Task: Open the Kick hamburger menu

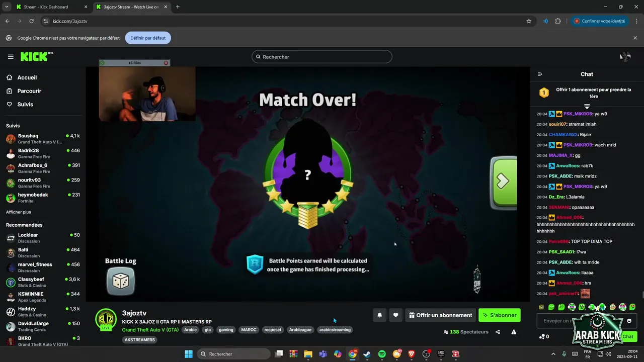Action: (x=11, y=57)
